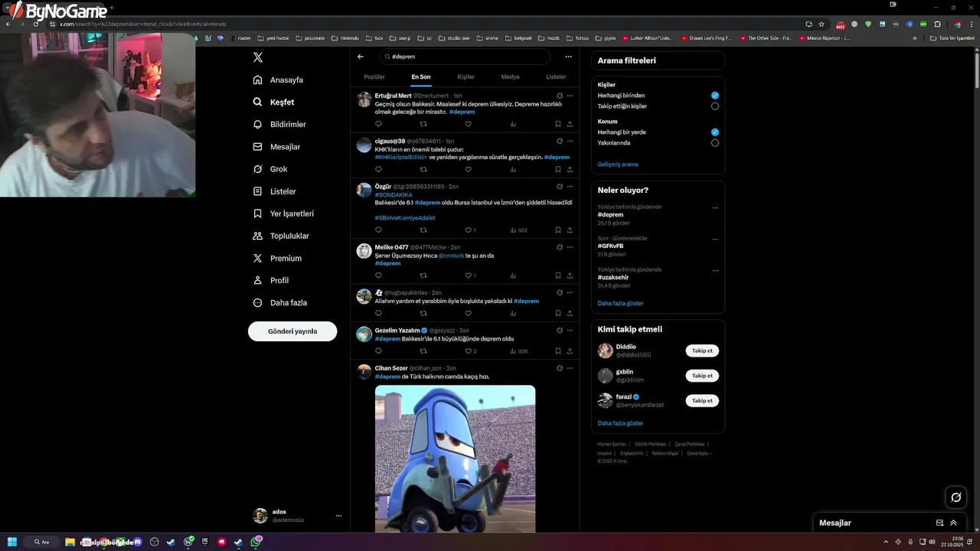980x551 pixels.
Task: Follow gxblin with Takip et
Action: pos(702,376)
